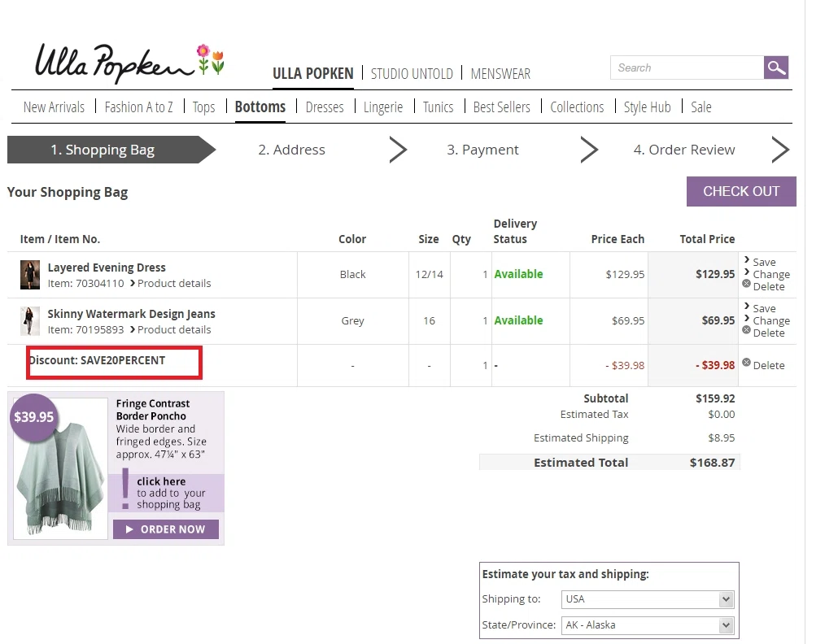Go to the Order Review step

click(684, 150)
